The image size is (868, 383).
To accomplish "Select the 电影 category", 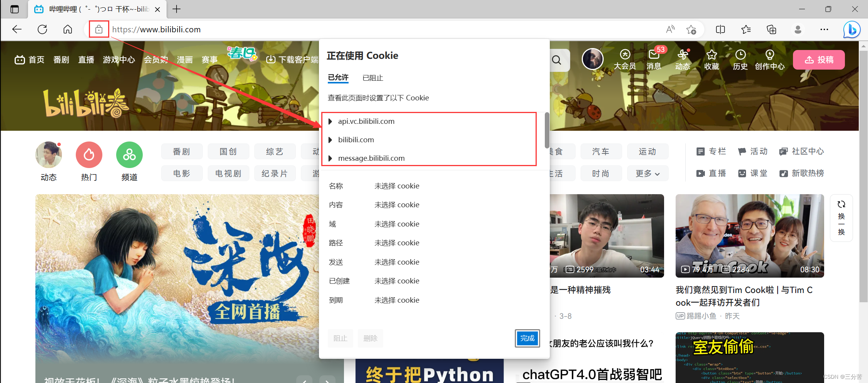I will pyautogui.click(x=182, y=173).
